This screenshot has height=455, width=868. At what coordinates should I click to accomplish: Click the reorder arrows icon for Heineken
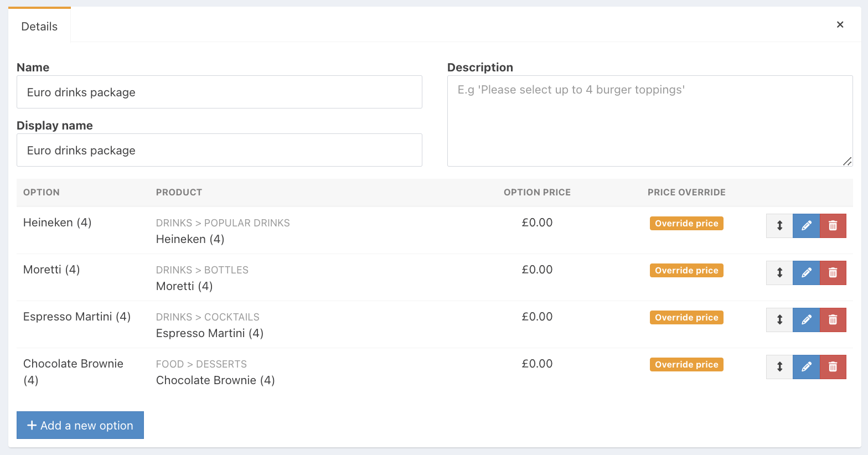[x=779, y=226]
